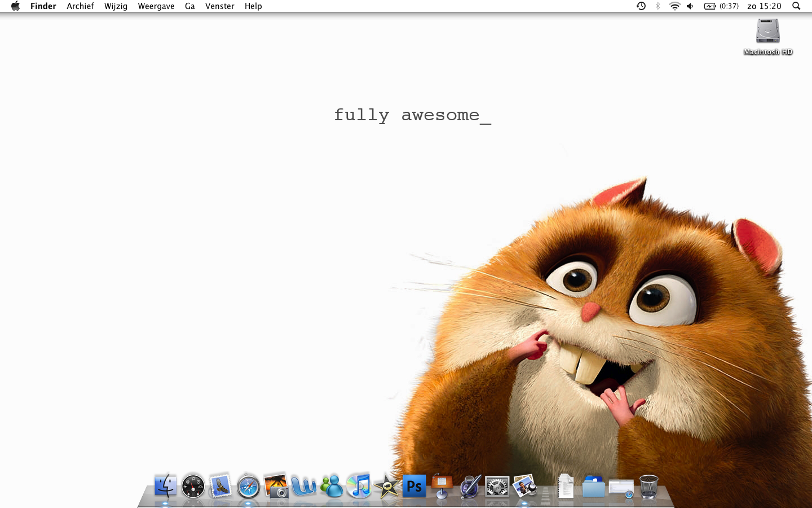
Task: Open the Wi-Fi status menu
Action: [x=674, y=6]
